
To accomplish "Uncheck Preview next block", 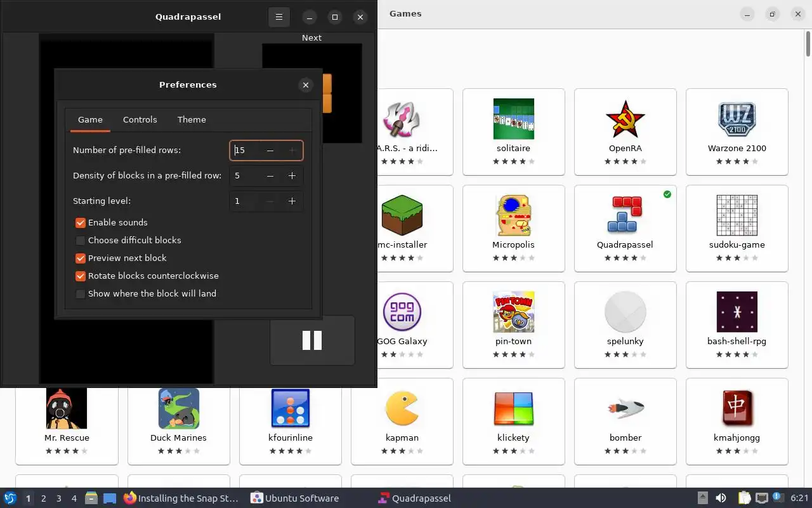I will pyautogui.click(x=81, y=258).
